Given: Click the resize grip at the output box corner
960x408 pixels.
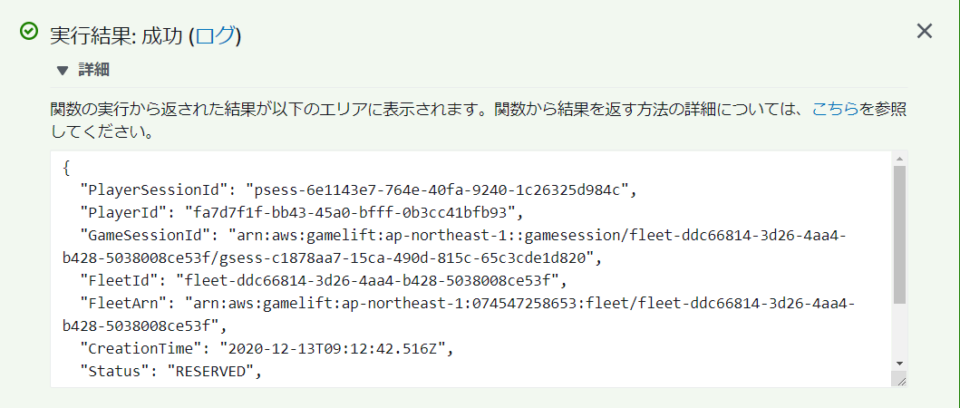Looking at the screenshot, I should [x=899, y=379].
